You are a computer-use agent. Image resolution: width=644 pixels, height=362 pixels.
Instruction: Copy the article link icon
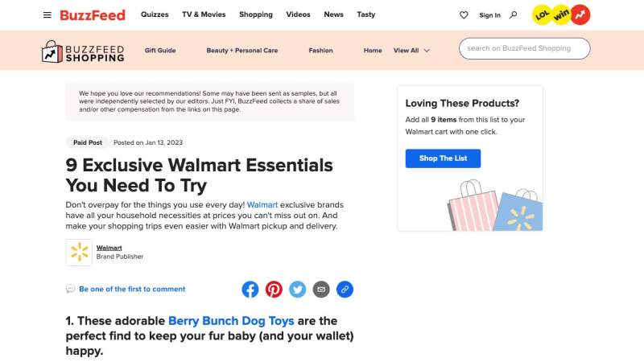(345, 290)
